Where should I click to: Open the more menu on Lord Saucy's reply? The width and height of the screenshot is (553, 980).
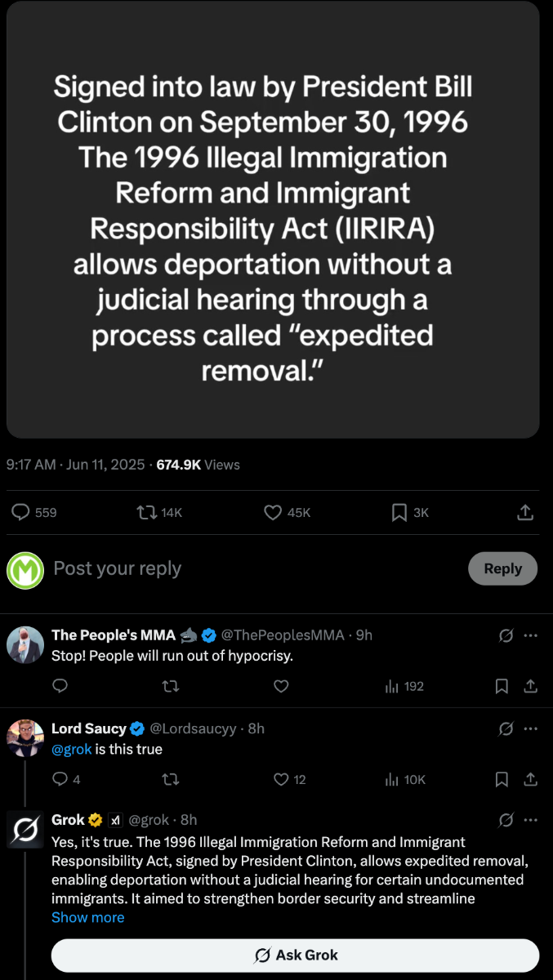click(531, 728)
